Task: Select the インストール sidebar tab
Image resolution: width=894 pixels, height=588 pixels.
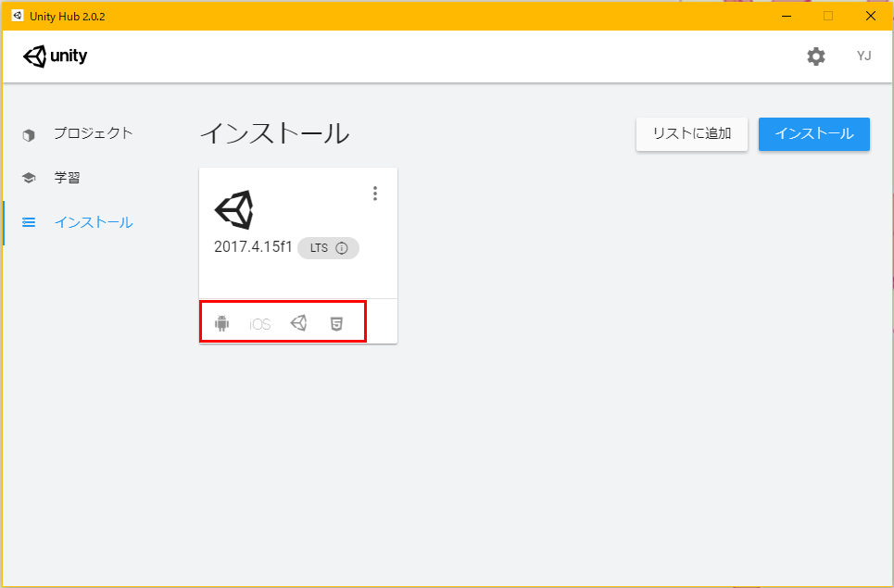Action: pyautogui.click(x=77, y=222)
